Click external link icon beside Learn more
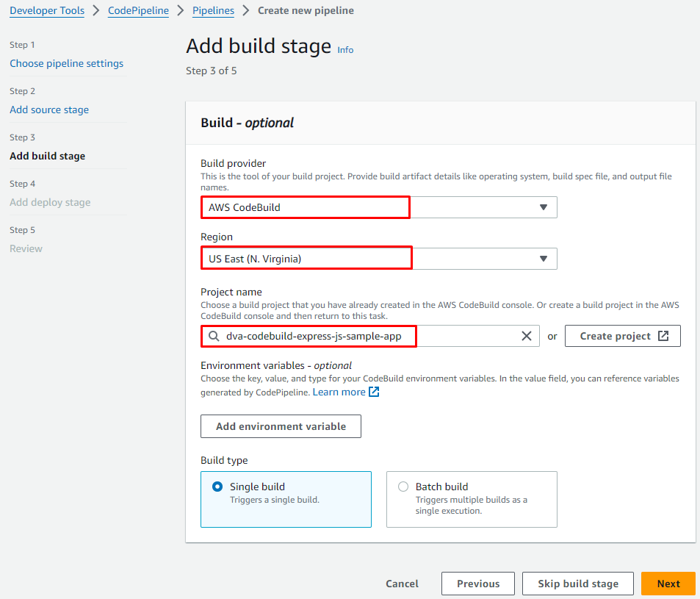The image size is (700, 599). pyautogui.click(x=374, y=392)
